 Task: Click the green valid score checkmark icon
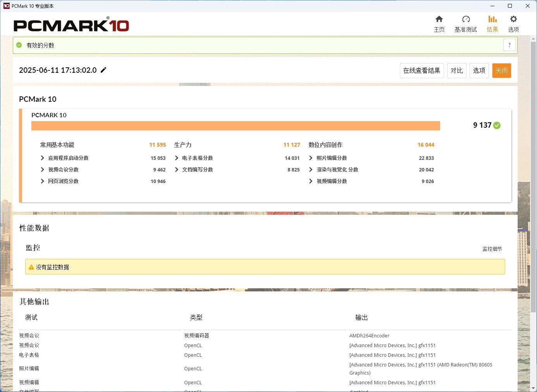coord(19,45)
